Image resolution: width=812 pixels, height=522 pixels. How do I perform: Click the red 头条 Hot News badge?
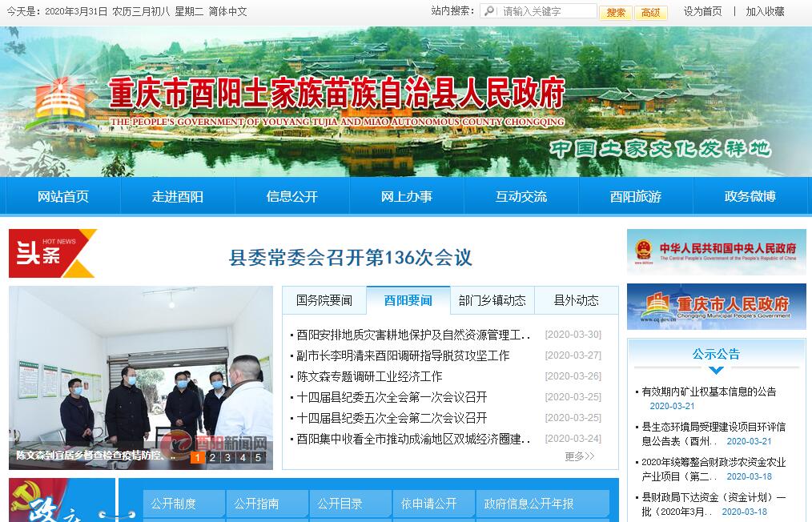point(52,253)
